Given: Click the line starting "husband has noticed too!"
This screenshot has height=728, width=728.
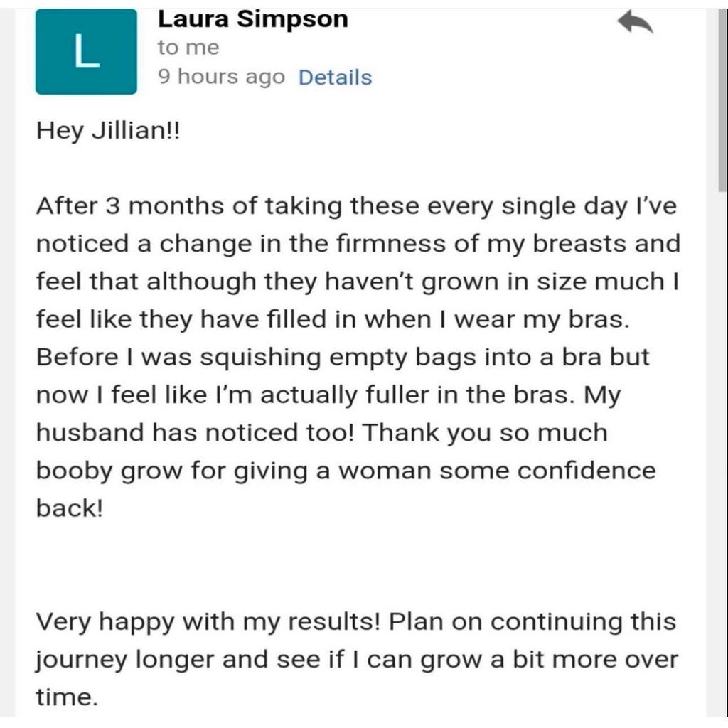Looking at the screenshot, I should click(321, 432).
